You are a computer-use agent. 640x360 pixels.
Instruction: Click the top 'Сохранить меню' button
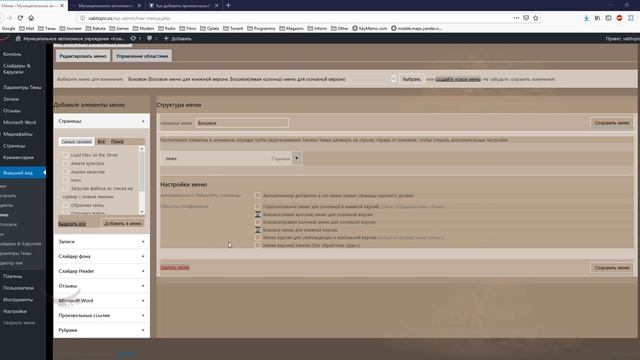611,122
